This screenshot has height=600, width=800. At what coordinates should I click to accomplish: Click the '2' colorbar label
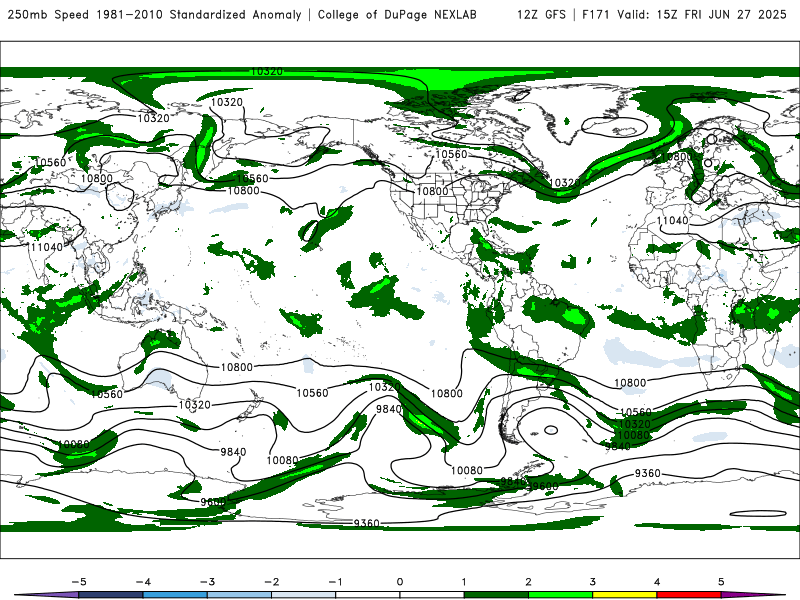[529, 582]
